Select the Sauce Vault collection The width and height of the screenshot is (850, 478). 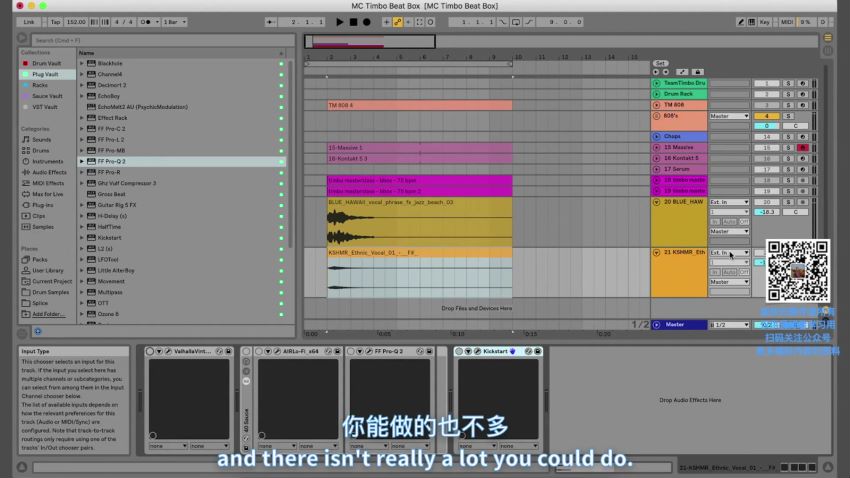pos(47,96)
